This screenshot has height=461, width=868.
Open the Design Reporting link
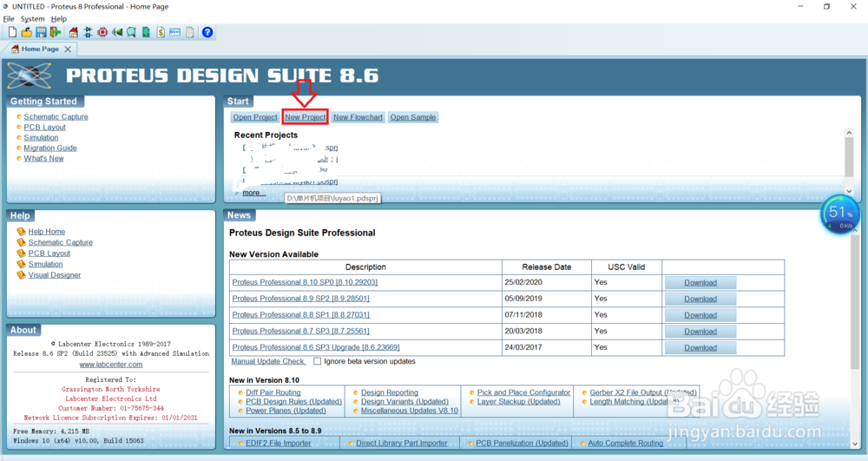[390, 392]
